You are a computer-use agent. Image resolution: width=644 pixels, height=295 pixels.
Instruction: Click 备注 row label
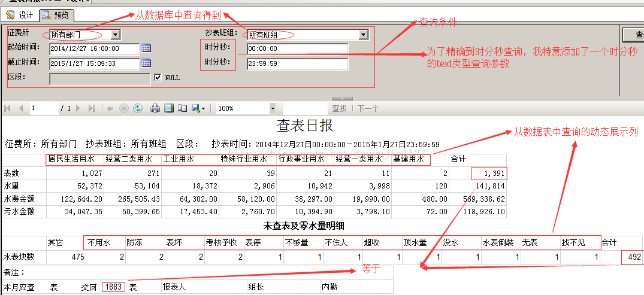pyautogui.click(x=14, y=272)
